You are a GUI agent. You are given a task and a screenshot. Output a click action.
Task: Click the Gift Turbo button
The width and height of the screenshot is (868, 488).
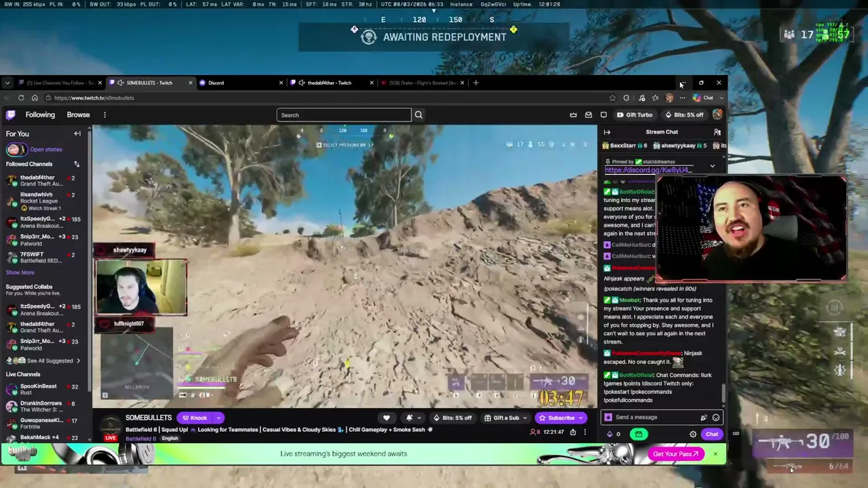click(x=635, y=115)
